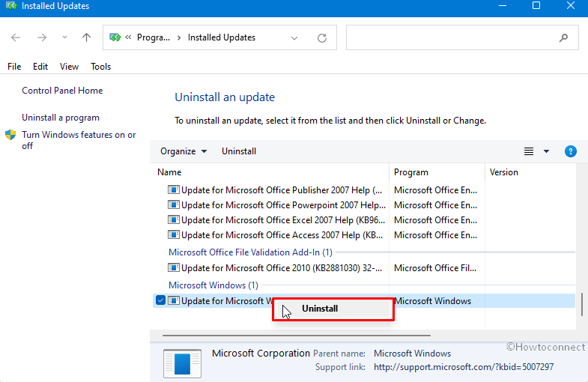Open recent locations dropdown chevron

[x=64, y=37]
